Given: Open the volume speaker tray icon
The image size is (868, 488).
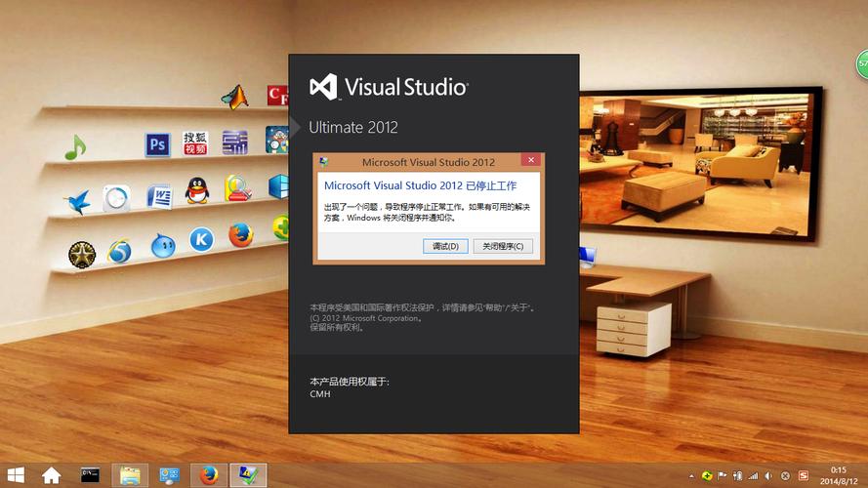Looking at the screenshot, I should [x=768, y=475].
